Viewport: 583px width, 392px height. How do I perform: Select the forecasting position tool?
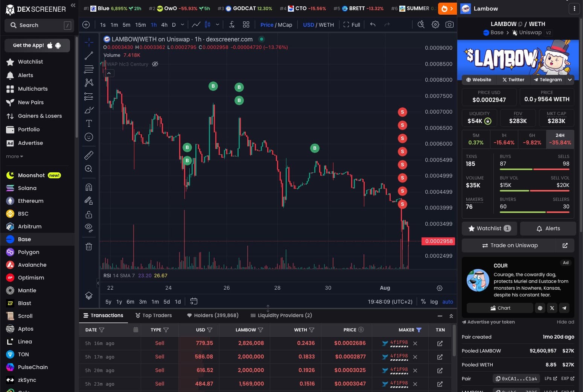[89, 96]
